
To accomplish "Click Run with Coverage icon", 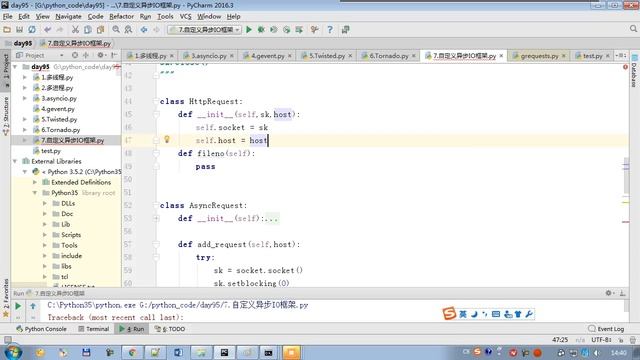I will 274,30.
